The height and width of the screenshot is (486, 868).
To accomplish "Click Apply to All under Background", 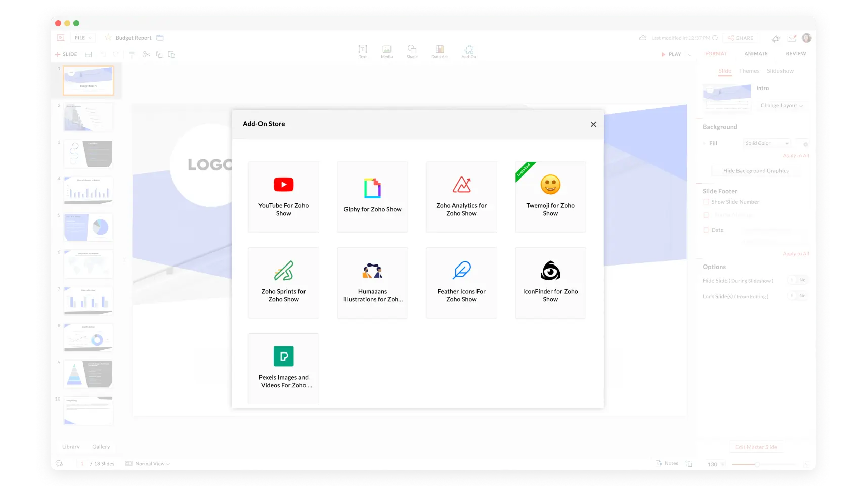I will (796, 156).
